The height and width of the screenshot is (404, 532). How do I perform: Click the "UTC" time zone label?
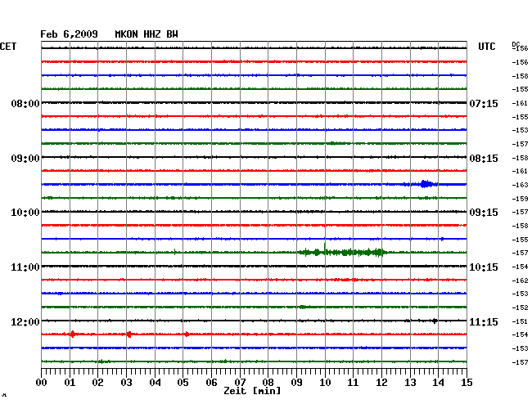pyautogui.click(x=486, y=47)
